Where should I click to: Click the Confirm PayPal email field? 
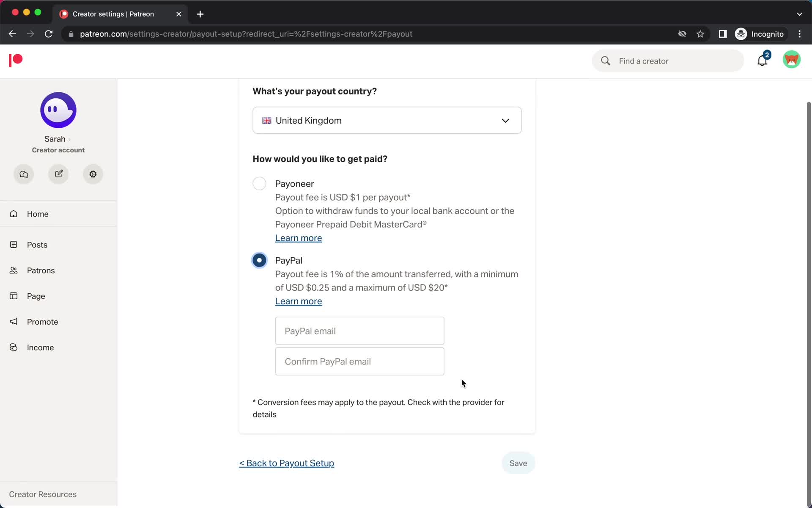359,361
